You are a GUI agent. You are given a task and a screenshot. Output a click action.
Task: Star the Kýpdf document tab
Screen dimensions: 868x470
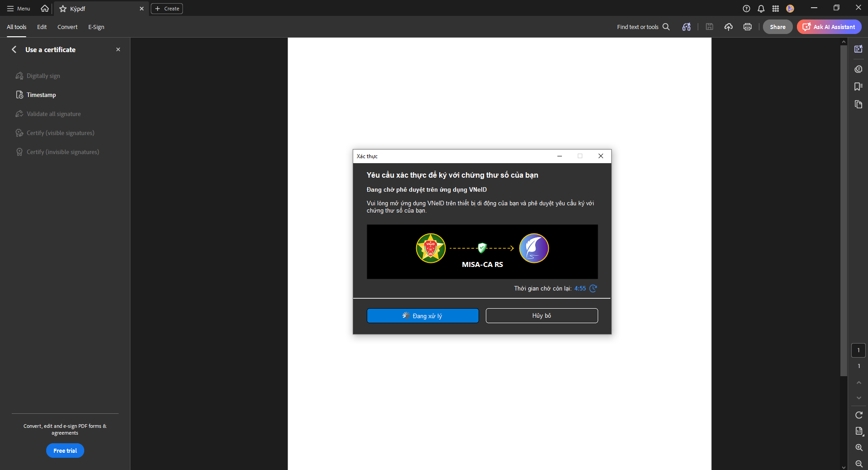(x=63, y=9)
